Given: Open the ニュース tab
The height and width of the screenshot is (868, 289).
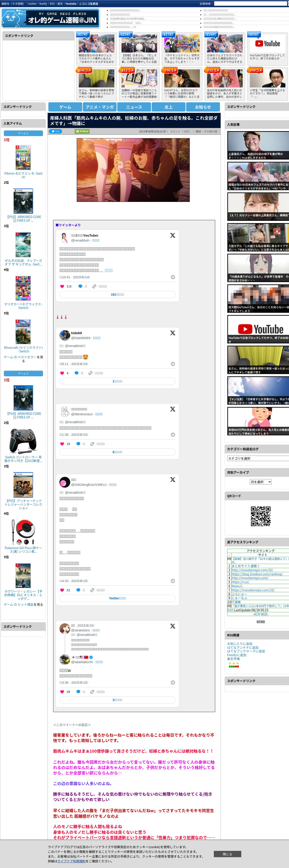Looking at the screenshot, I should pyautogui.click(x=134, y=107).
